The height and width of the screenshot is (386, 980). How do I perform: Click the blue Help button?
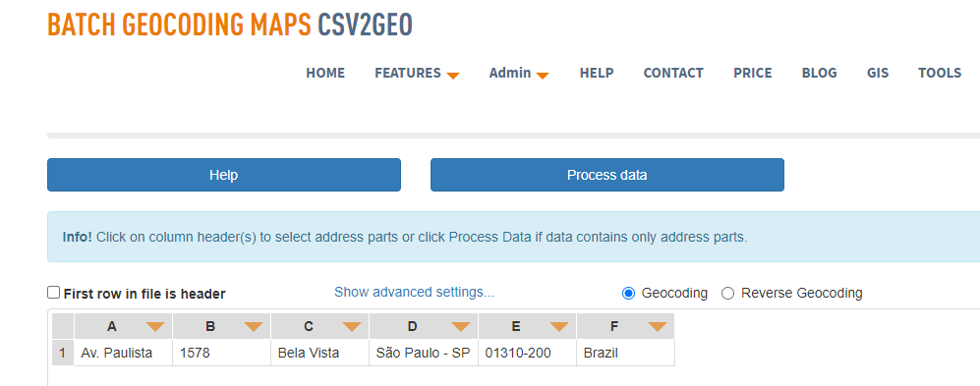[224, 175]
